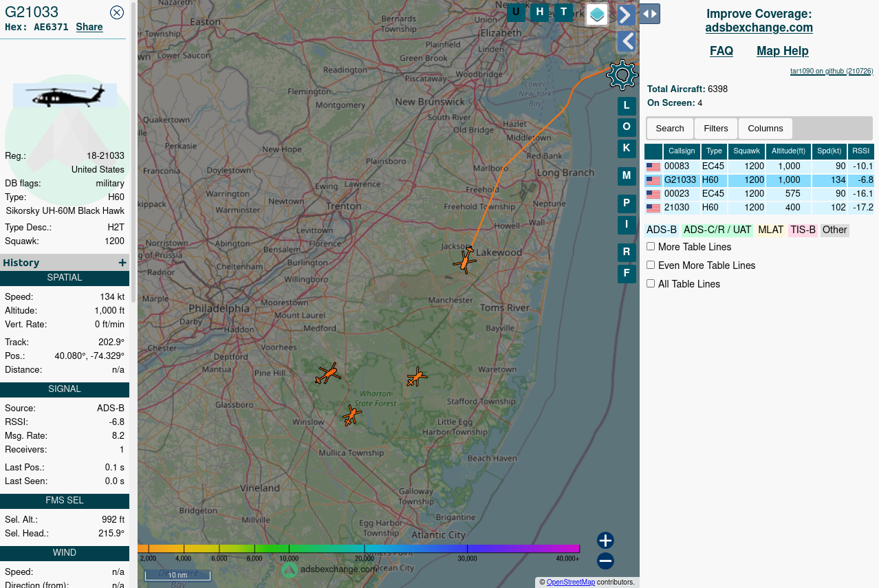Toggle the T map button
Screen dimensions: 879x588
563,12
